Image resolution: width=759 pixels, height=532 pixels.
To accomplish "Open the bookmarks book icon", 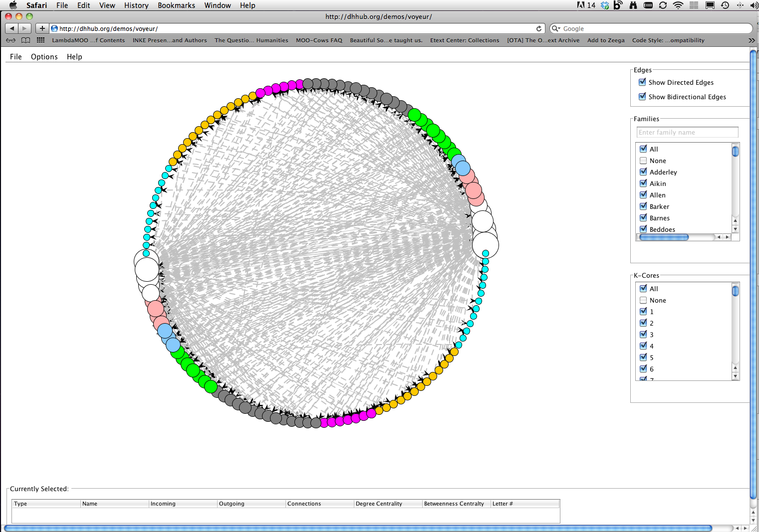I will tap(25, 40).
